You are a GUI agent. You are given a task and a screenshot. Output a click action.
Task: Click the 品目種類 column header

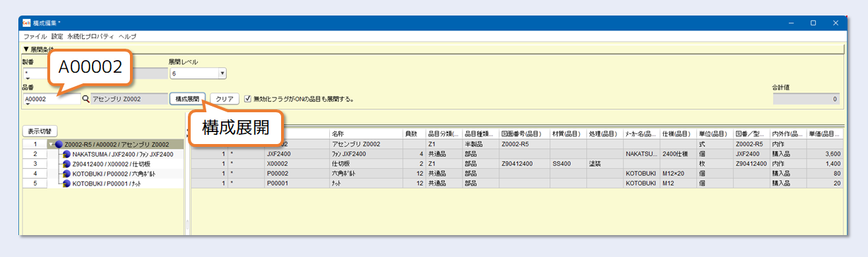[481, 133]
